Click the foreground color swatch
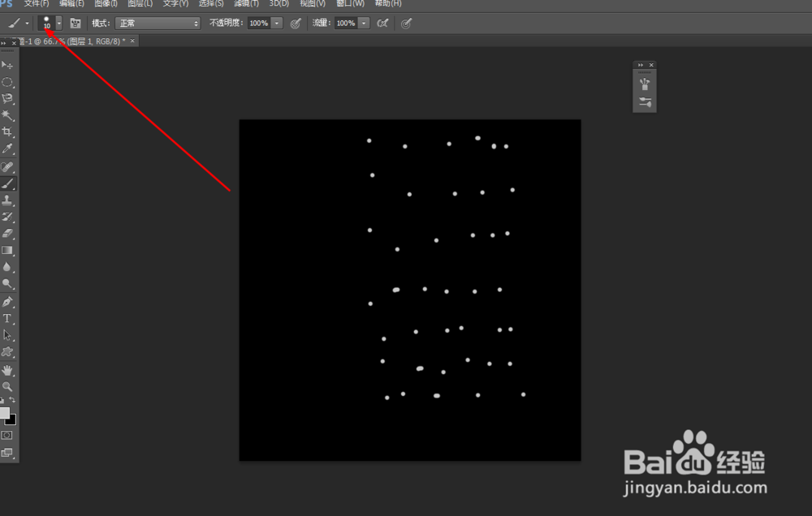 [x=4, y=412]
